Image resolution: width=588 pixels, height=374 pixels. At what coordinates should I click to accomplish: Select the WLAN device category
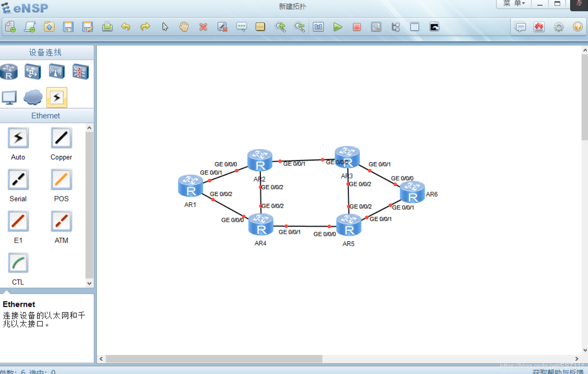click(x=57, y=72)
